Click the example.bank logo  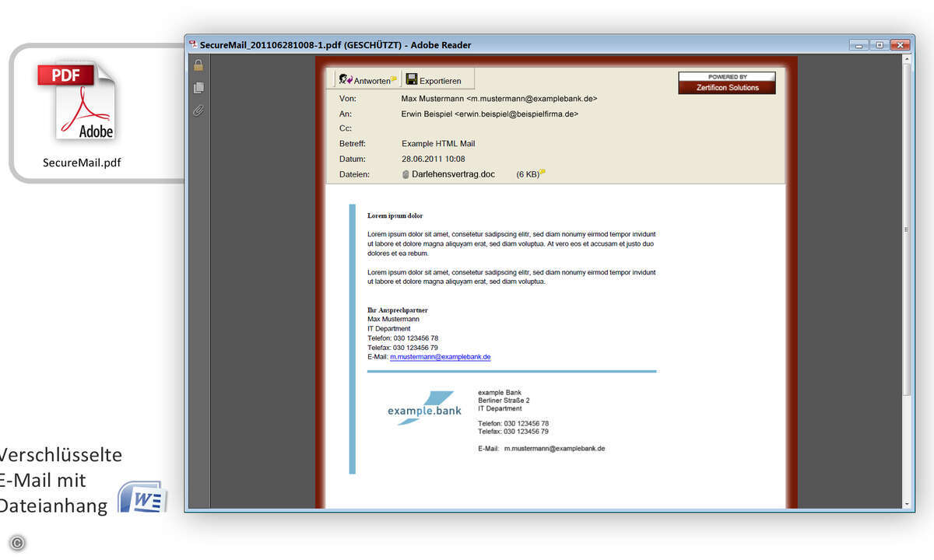(x=425, y=408)
